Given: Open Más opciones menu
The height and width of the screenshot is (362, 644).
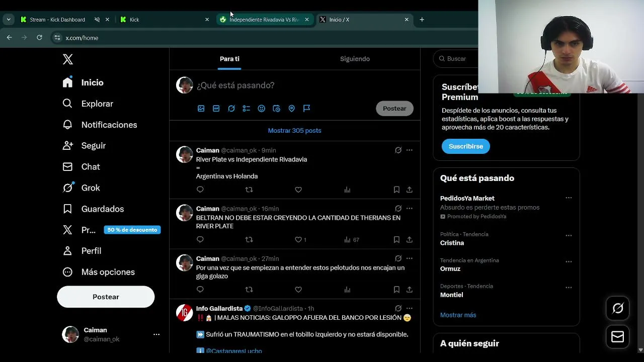Looking at the screenshot, I should tap(99, 272).
